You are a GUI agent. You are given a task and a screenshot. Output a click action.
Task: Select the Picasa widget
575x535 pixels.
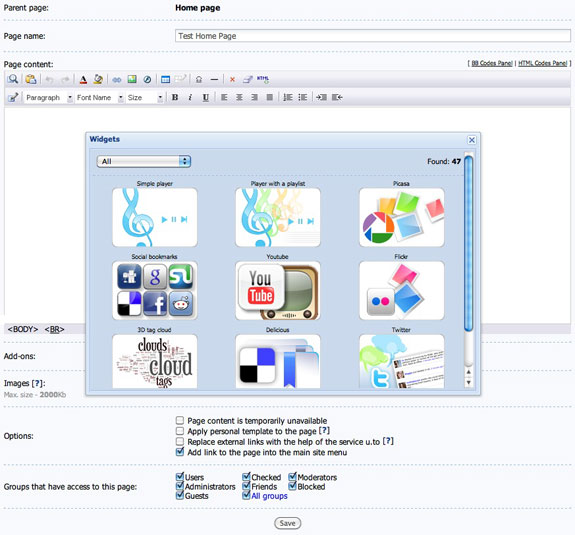pyautogui.click(x=402, y=217)
